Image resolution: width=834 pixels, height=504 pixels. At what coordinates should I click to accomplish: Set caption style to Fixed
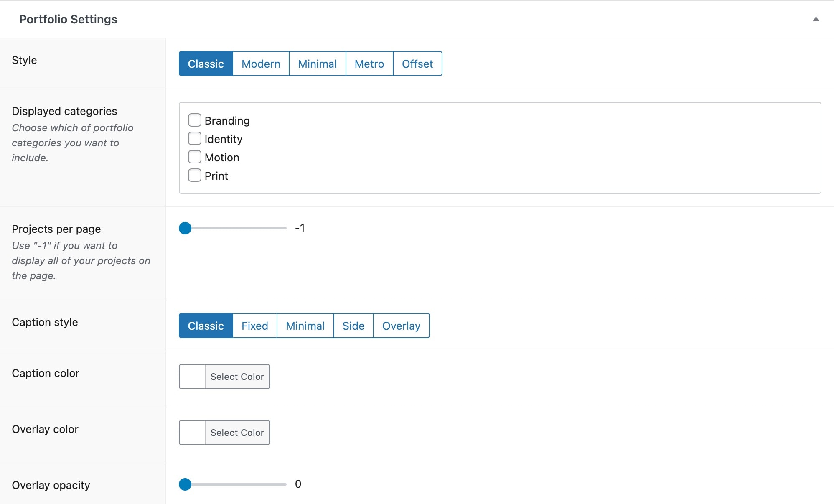(x=255, y=326)
